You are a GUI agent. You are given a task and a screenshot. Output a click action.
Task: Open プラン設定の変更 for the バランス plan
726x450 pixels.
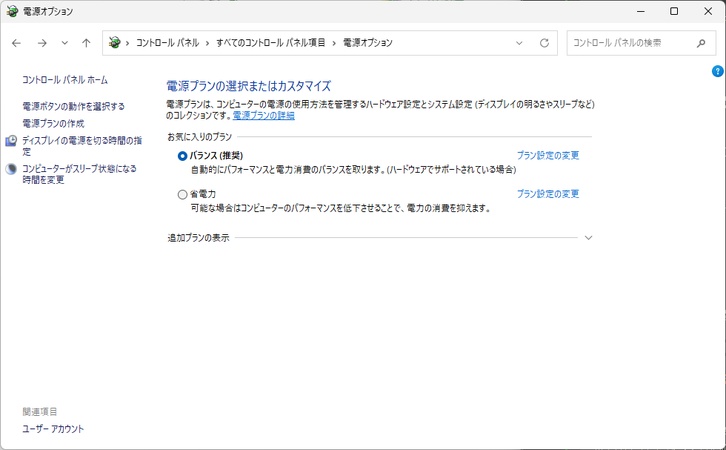click(x=548, y=155)
